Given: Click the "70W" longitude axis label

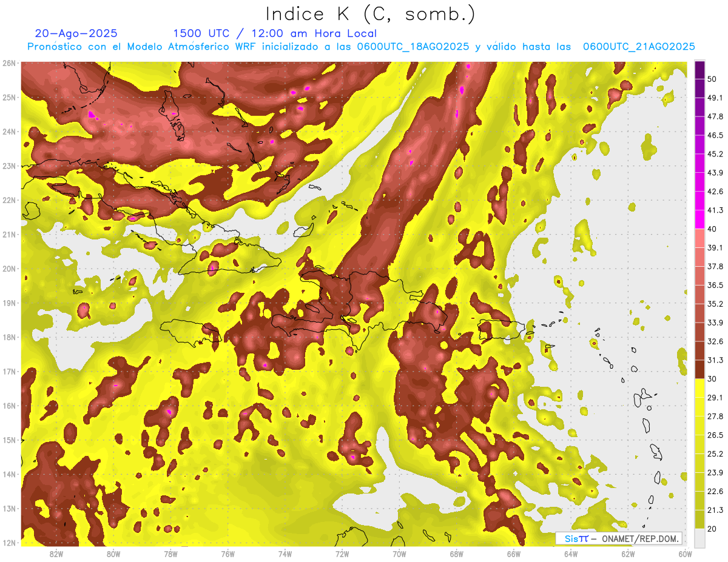Looking at the screenshot, I should tap(399, 554).
